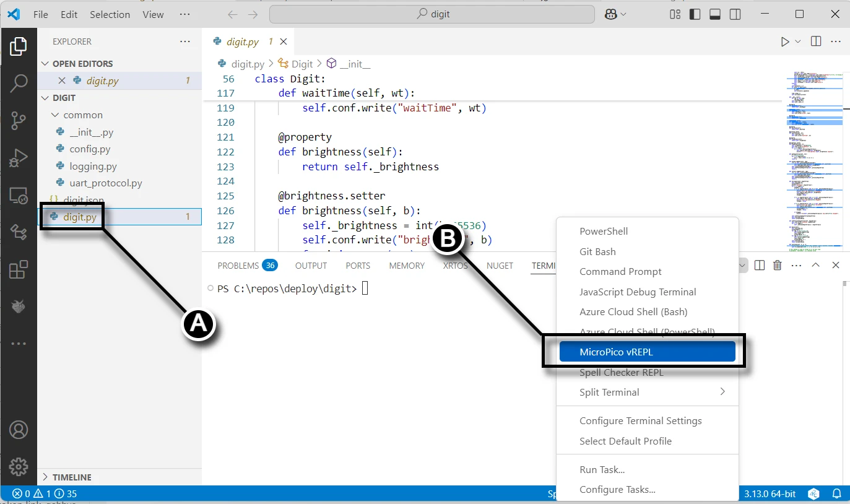The image size is (850, 504).
Task: Open the Remote Explorer view
Action: pyautogui.click(x=19, y=197)
